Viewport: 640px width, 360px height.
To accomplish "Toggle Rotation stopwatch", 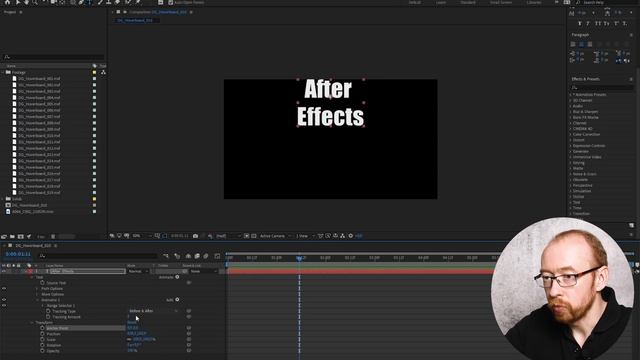I will pos(42,345).
